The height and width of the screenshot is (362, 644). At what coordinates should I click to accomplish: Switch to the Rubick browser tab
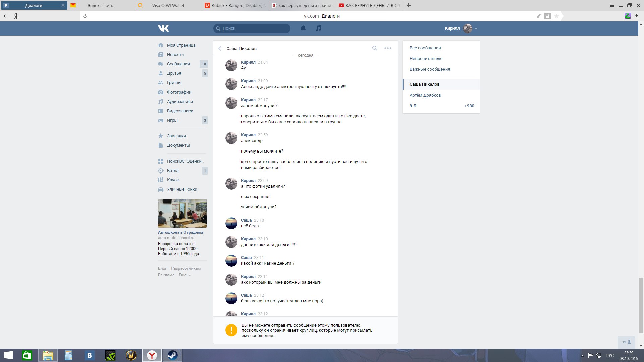pos(235,5)
